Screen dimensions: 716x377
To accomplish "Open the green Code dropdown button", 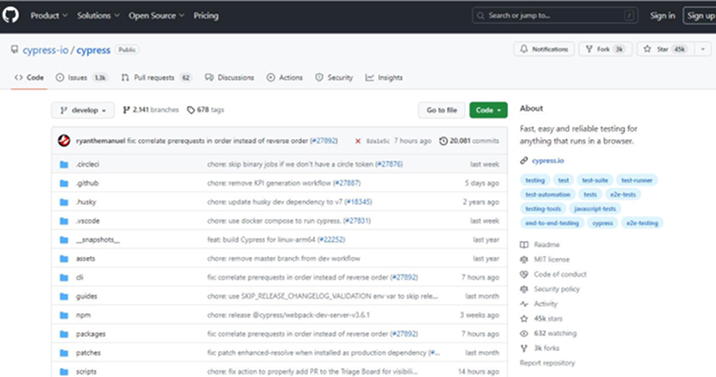I will (x=488, y=110).
